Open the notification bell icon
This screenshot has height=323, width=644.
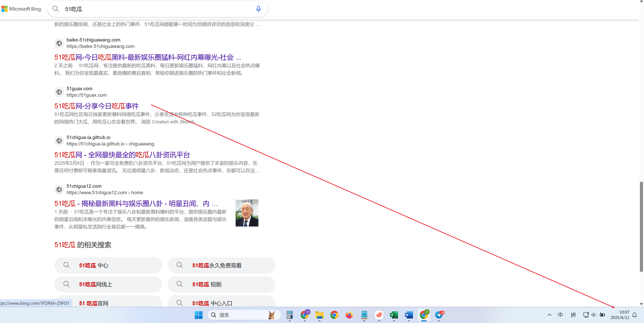click(x=635, y=315)
